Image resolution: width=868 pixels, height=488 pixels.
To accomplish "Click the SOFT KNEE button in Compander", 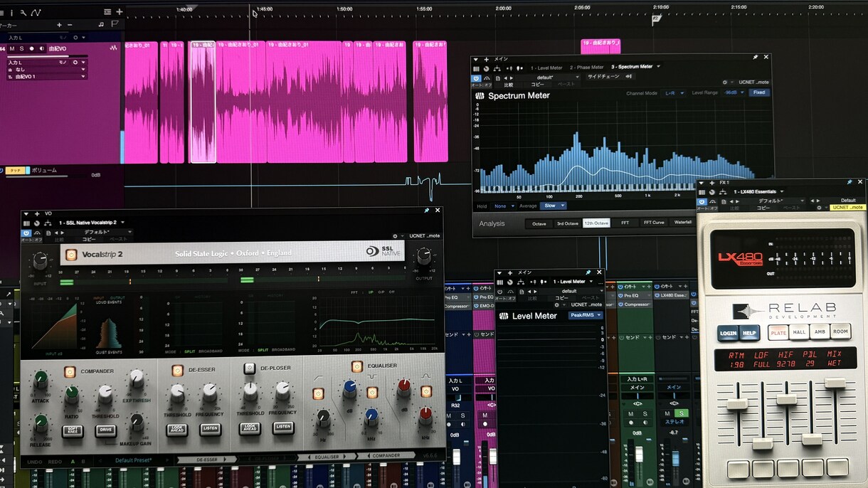I will (x=73, y=430).
